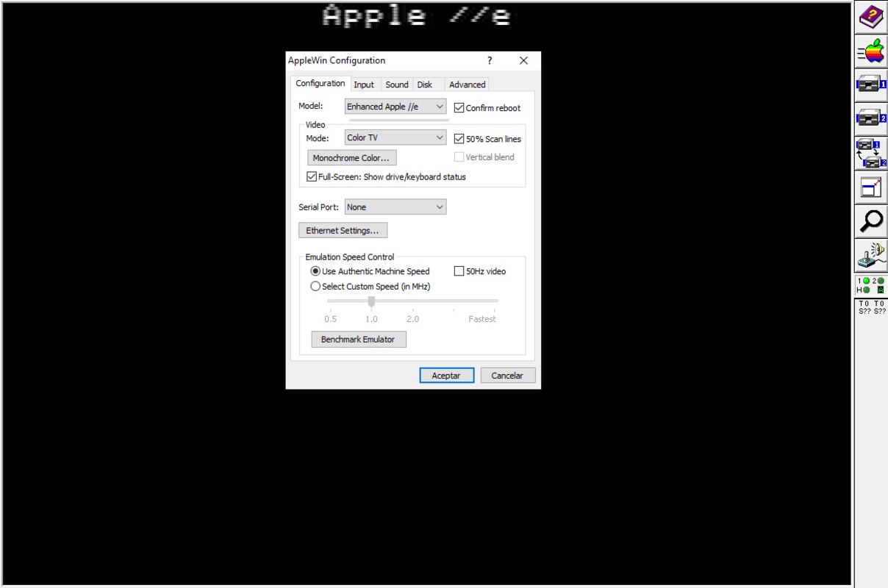Open the Advanced tab
Screen dimensions: 888x588
[x=468, y=85]
